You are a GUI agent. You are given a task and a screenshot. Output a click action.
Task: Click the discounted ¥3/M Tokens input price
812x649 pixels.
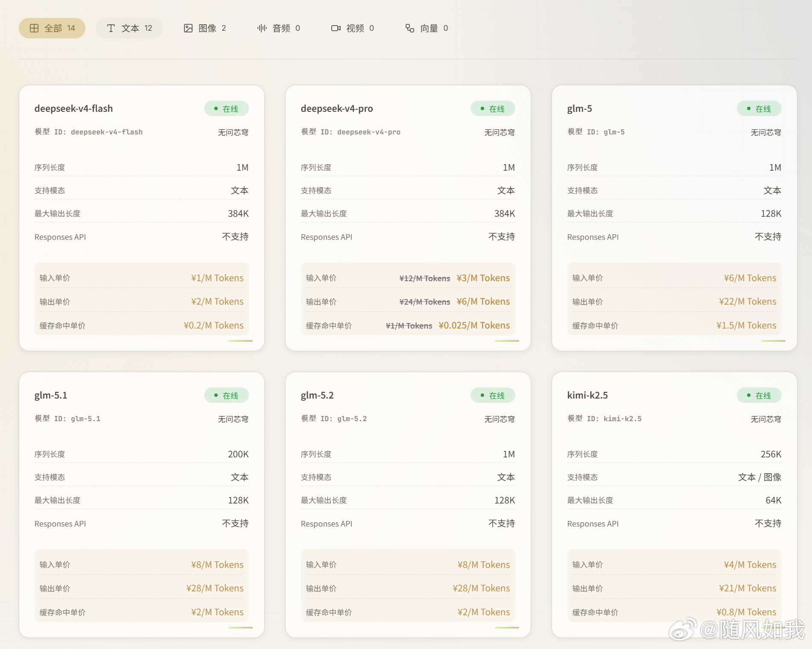483,278
